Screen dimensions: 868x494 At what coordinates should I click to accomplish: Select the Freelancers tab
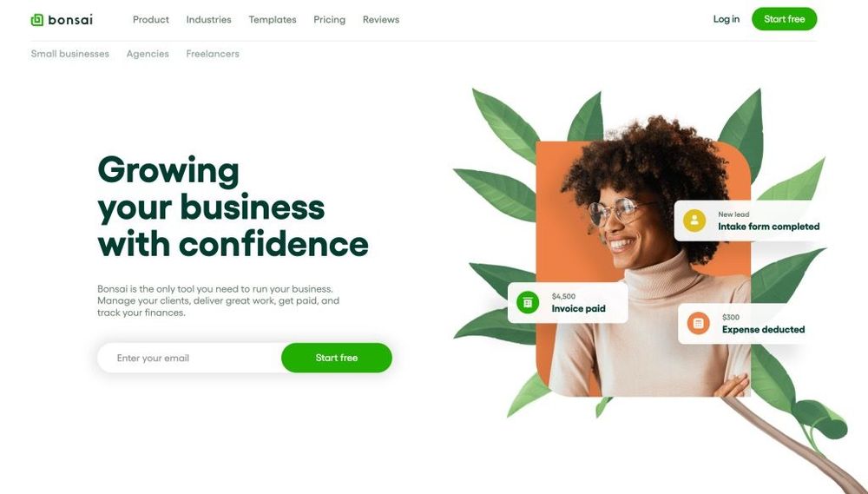tap(213, 54)
